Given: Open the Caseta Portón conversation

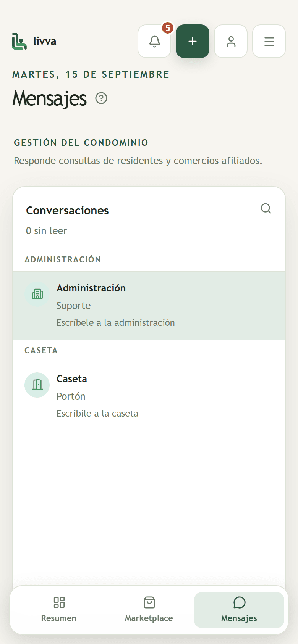Looking at the screenshot, I should point(149,396).
